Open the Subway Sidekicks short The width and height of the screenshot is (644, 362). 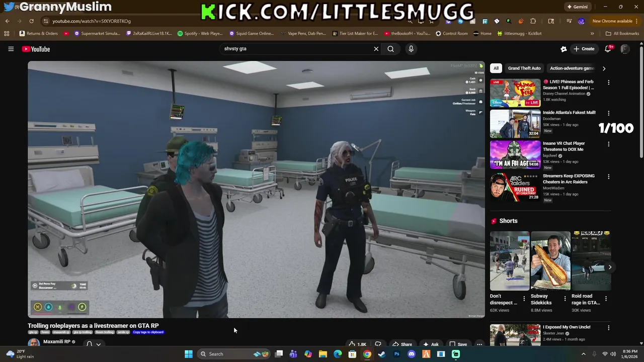(550, 261)
